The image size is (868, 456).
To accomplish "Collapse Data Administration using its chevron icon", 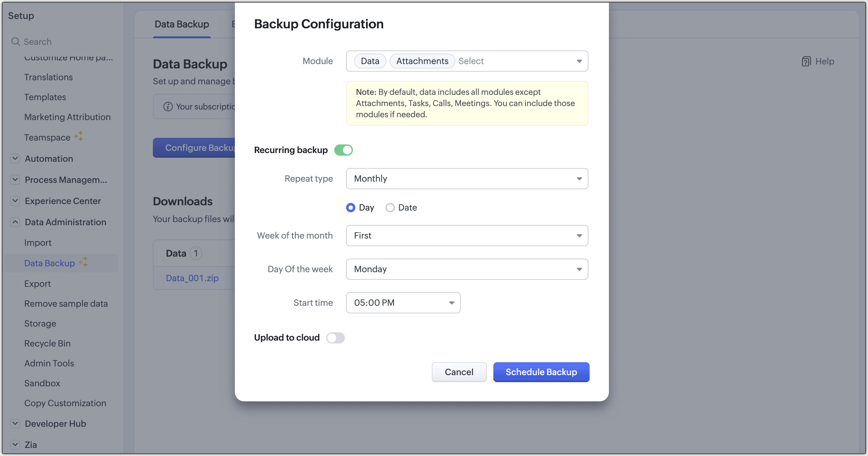I will pos(15,222).
